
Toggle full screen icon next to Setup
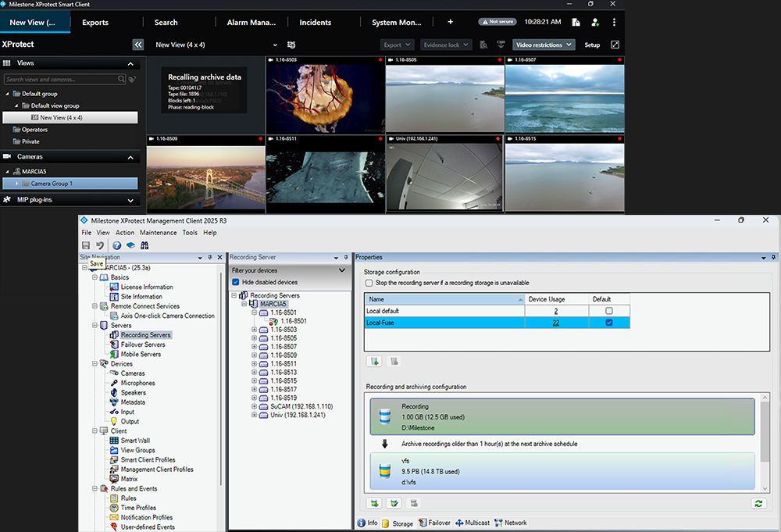tap(615, 45)
